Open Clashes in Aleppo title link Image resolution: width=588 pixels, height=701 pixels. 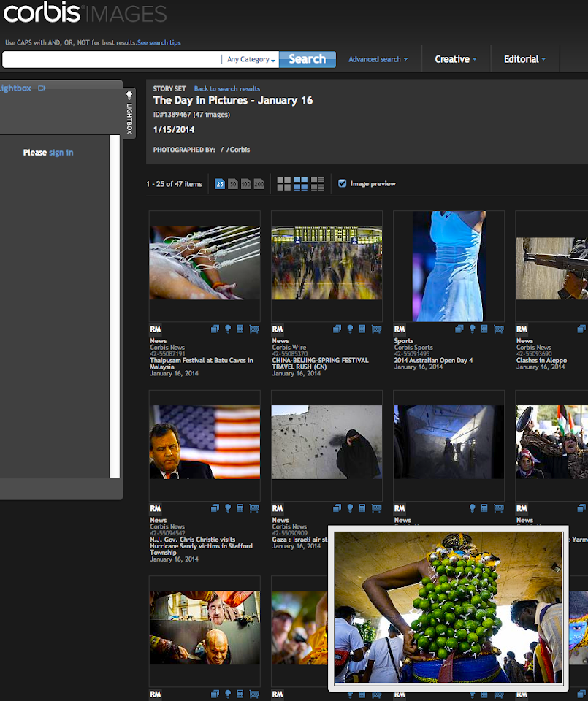541,360
